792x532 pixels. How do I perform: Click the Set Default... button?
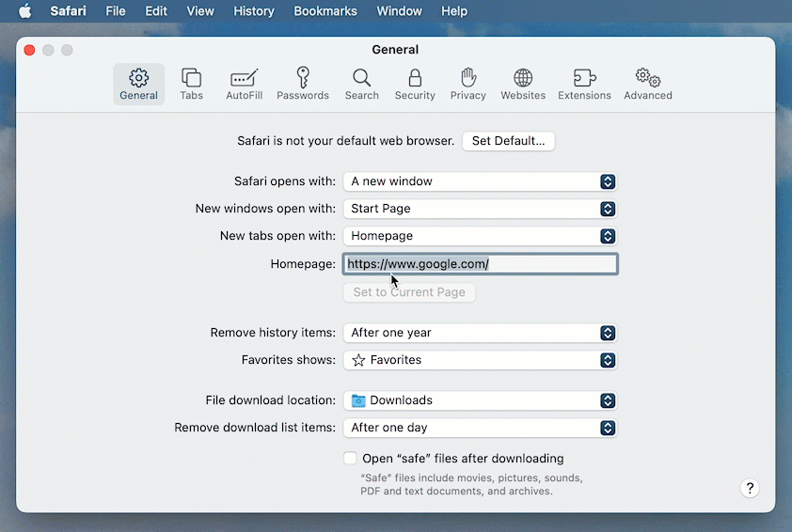click(508, 141)
